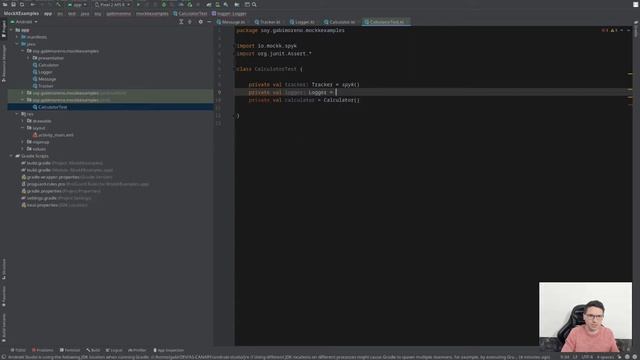This screenshot has width=640, height=360.
Task: Collapse the layout folder arrow
Action: [x=23, y=128]
